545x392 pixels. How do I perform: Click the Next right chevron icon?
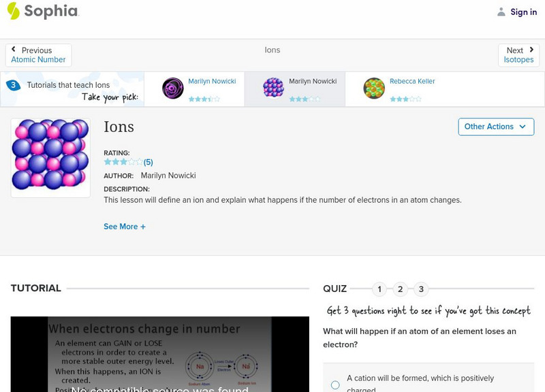pos(531,50)
